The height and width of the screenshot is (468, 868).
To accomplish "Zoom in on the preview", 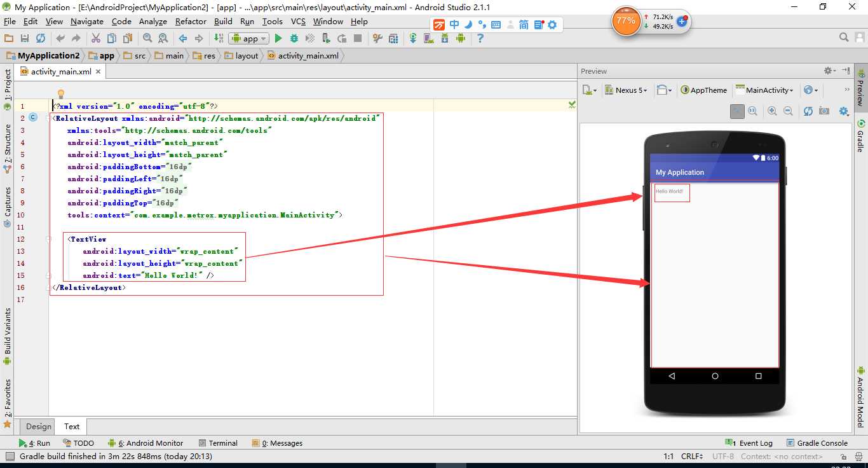I will coord(773,111).
